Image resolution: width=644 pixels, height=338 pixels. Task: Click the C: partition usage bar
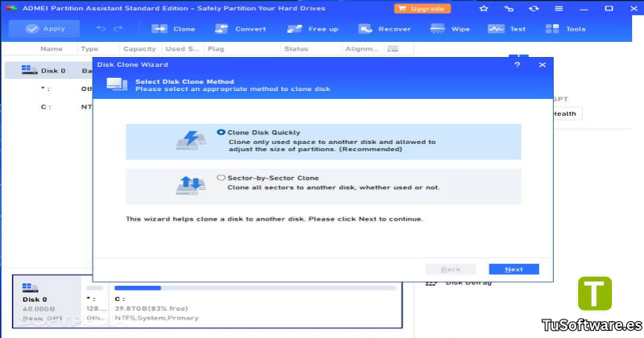point(255,288)
